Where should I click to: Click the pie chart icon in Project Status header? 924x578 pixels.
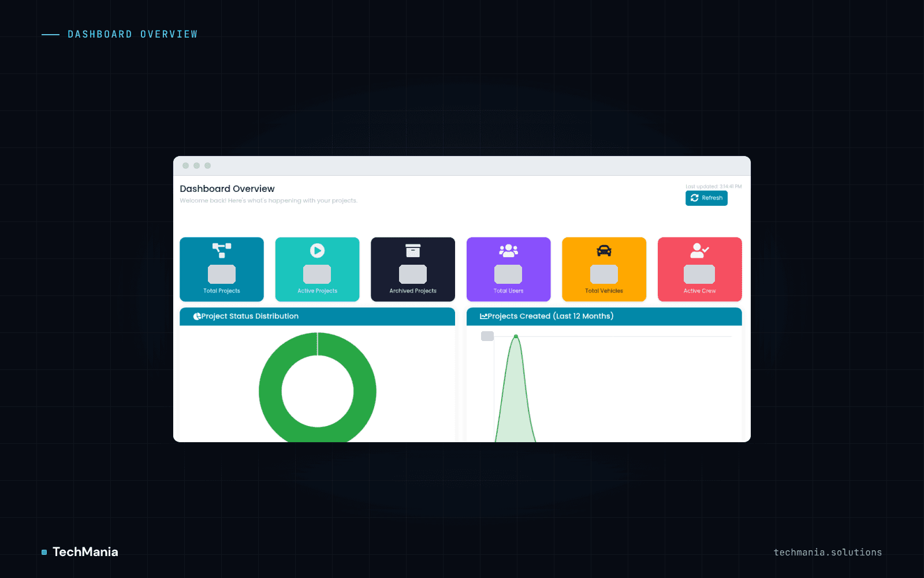click(197, 316)
